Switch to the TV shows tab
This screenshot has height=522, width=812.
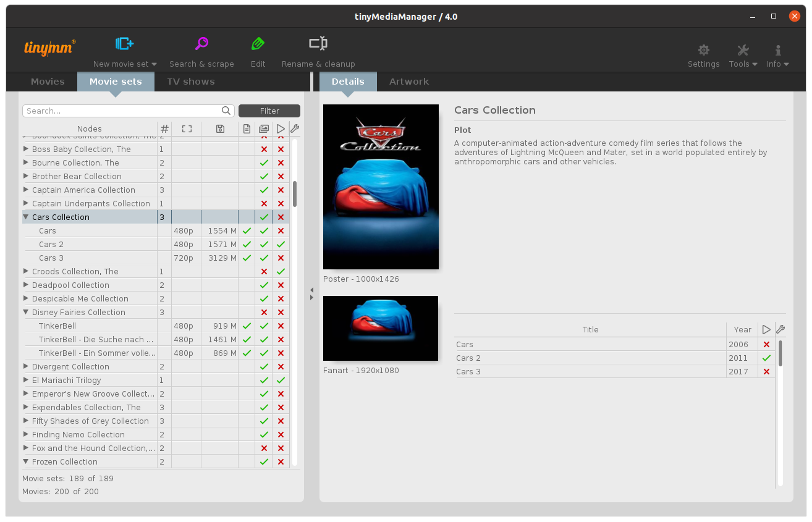[190, 82]
